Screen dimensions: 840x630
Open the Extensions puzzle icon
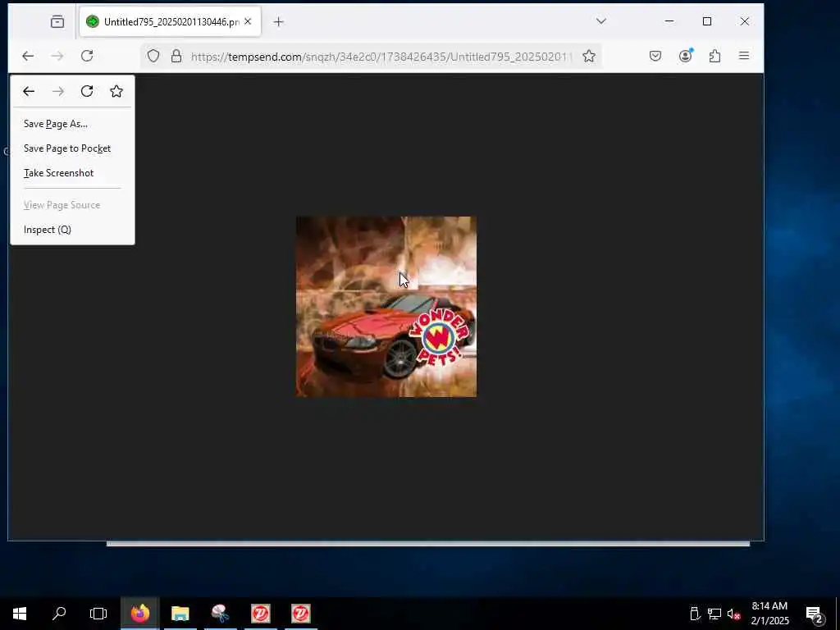(714, 56)
